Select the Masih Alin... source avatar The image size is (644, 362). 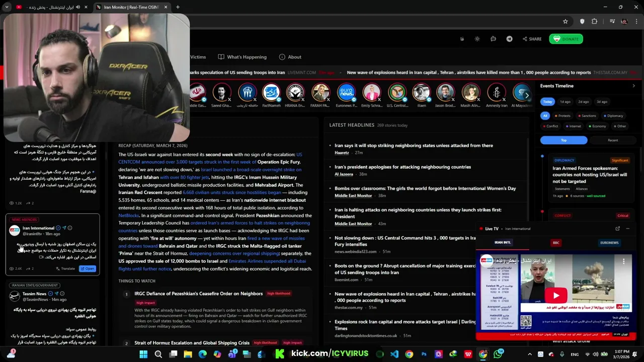[471, 93]
